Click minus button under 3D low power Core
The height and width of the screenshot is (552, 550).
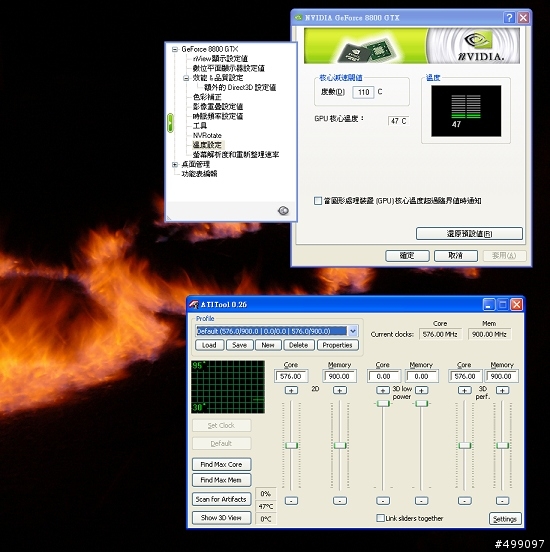[x=383, y=500]
